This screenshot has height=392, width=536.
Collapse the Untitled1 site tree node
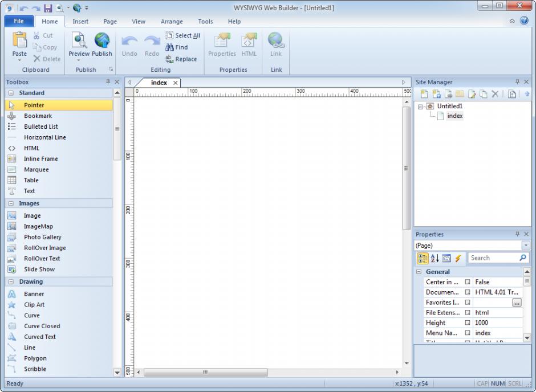[x=420, y=107]
